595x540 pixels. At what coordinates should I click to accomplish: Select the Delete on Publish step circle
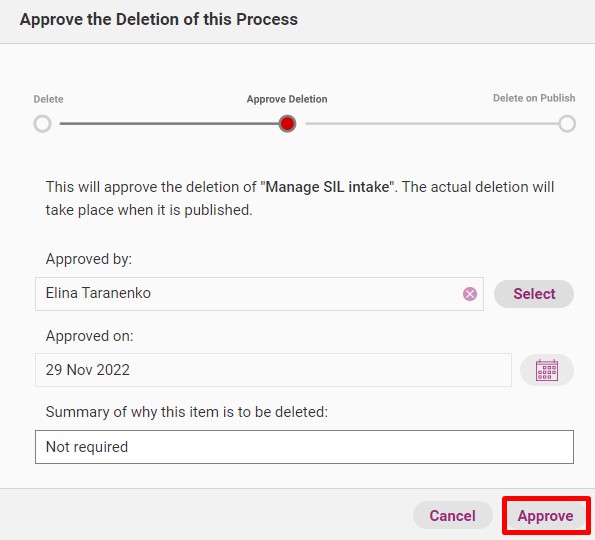(567, 124)
